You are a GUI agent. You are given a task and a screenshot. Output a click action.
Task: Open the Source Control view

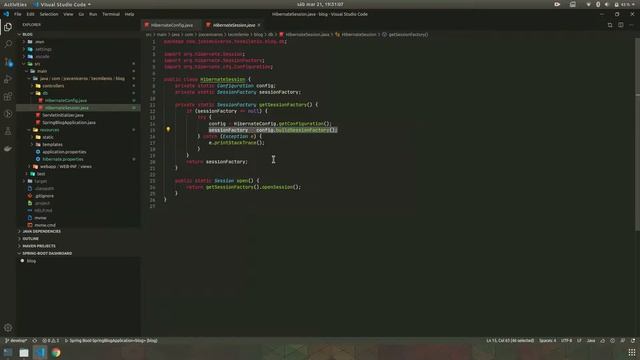(8, 62)
